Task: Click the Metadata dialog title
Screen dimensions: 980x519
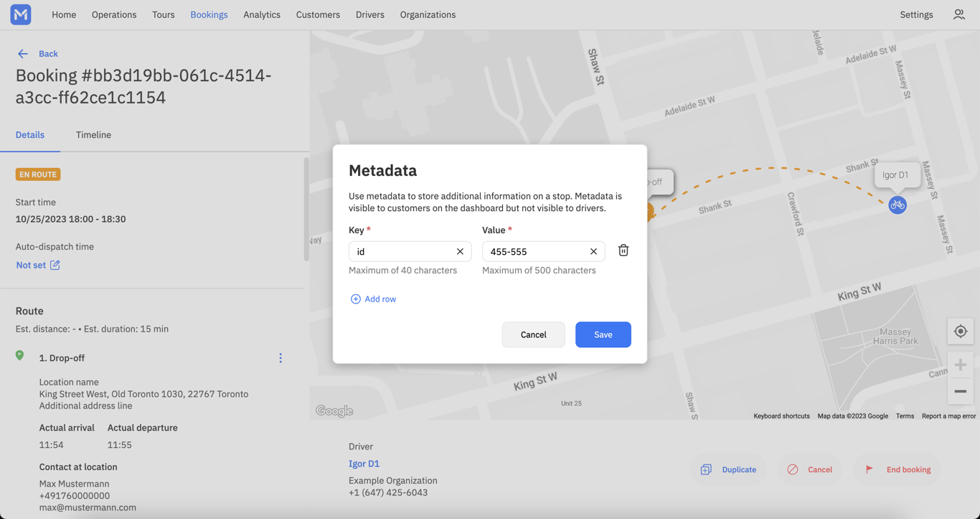Action: point(382,171)
